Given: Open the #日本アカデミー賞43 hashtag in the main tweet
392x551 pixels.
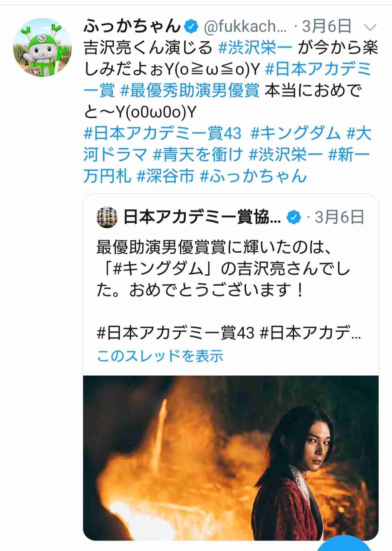Looking at the screenshot, I should coord(162,133).
